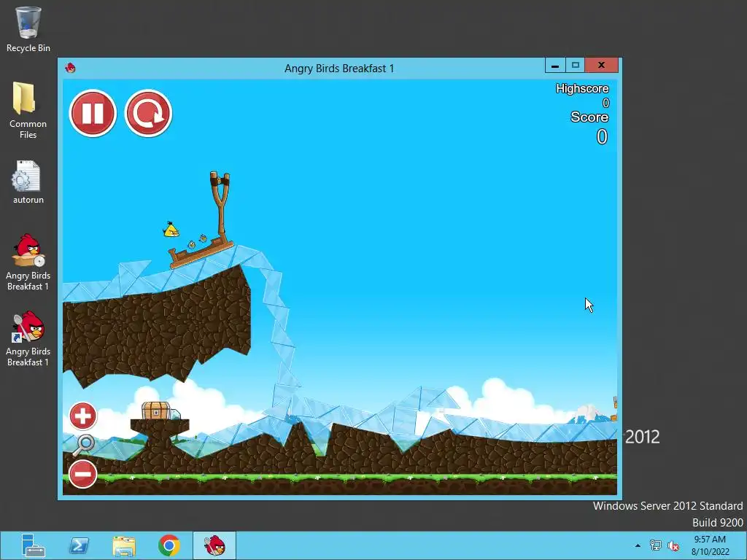Viewport: 747px width, 560px height.
Task: Click the Angry Birds icon in title bar
Action: coord(71,68)
